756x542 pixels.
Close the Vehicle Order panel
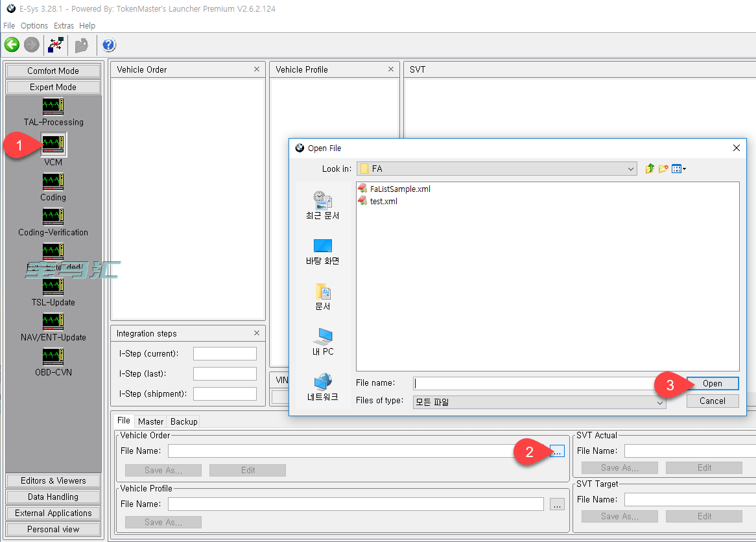[257, 69]
